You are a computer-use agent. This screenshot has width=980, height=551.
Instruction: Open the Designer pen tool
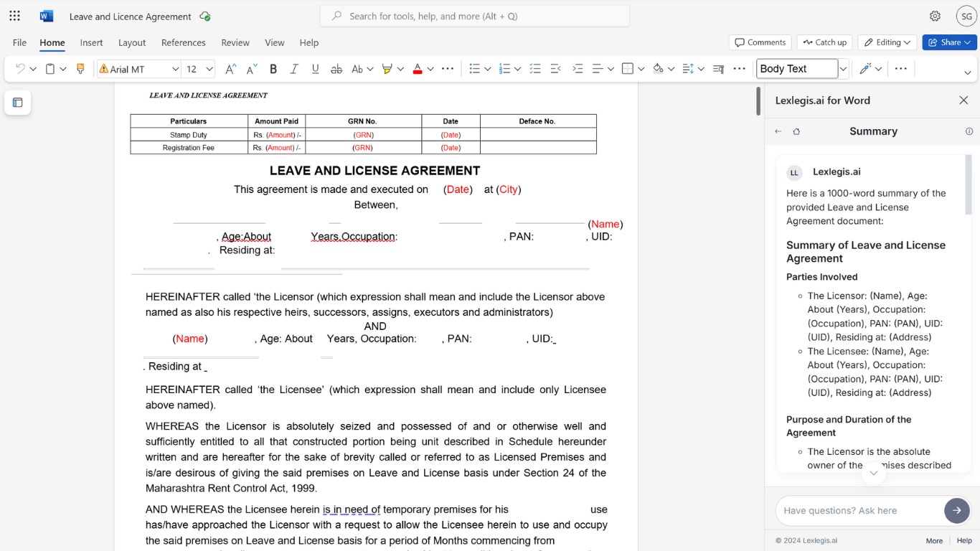pos(865,69)
